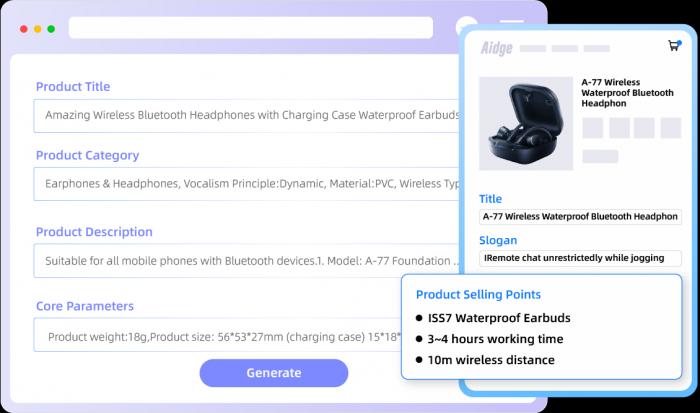Focus the Product Title input field
This screenshot has width=700, height=413.
pos(246,116)
